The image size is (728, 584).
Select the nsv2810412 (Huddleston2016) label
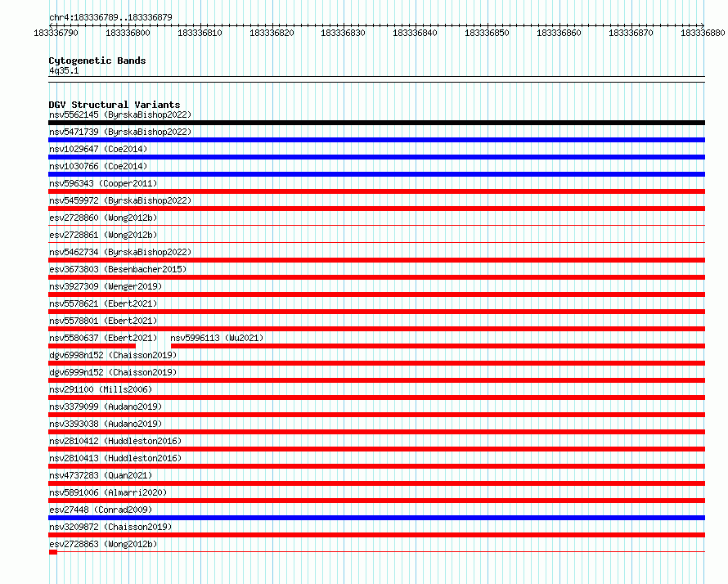click(x=115, y=441)
